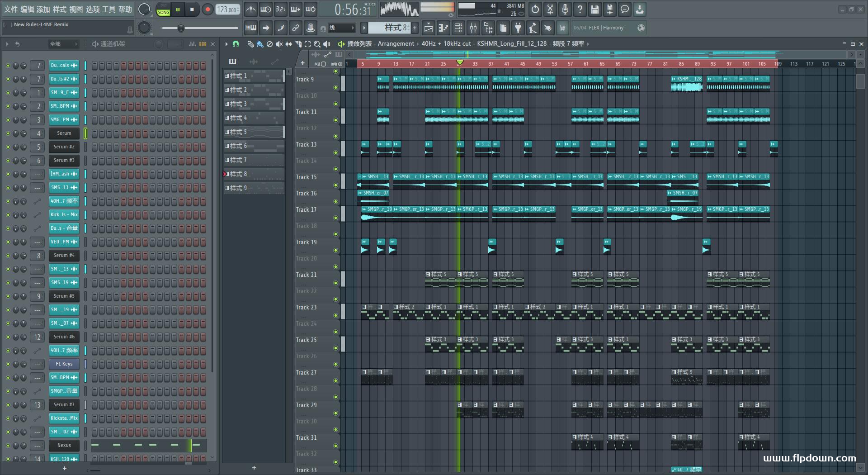Select 样式 9 in the pattern picker
Screen dimensions: 868x475
click(254, 188)
